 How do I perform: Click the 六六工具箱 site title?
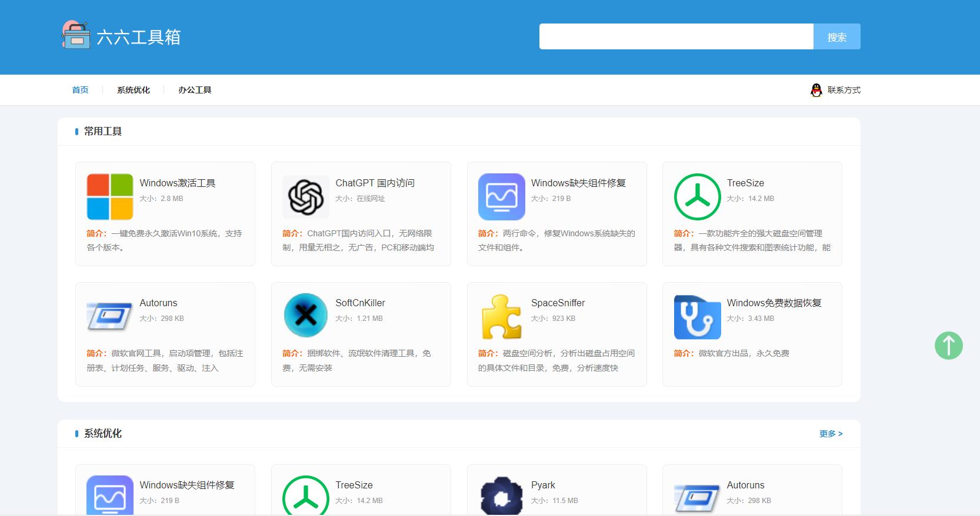(x=138, y=37)
